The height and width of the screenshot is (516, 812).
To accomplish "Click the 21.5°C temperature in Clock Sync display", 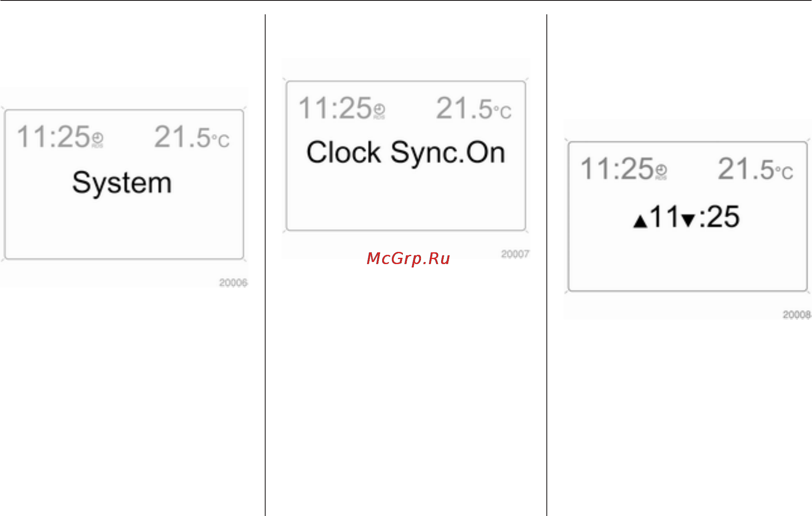I will [474, 109].
